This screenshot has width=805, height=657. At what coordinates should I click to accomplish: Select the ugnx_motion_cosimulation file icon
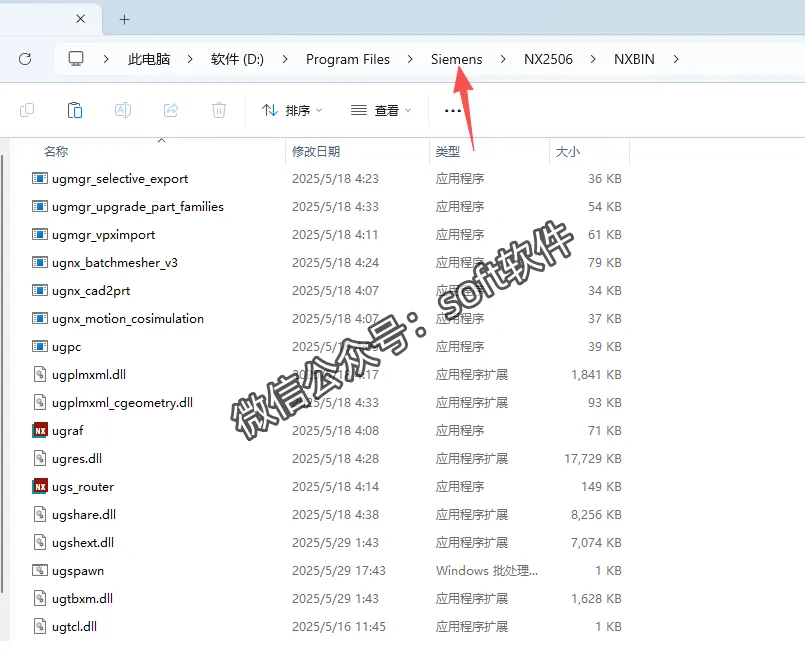pos(40,318)
